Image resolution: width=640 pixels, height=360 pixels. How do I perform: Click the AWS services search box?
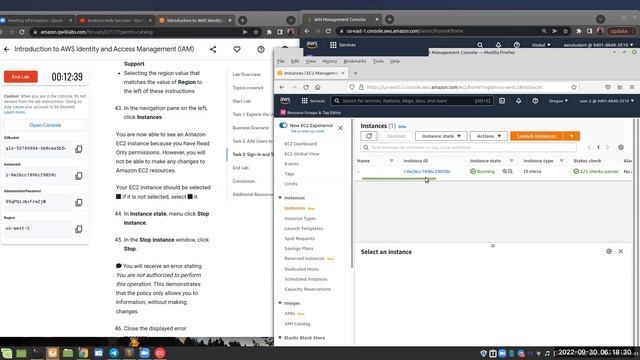(412, 101)
